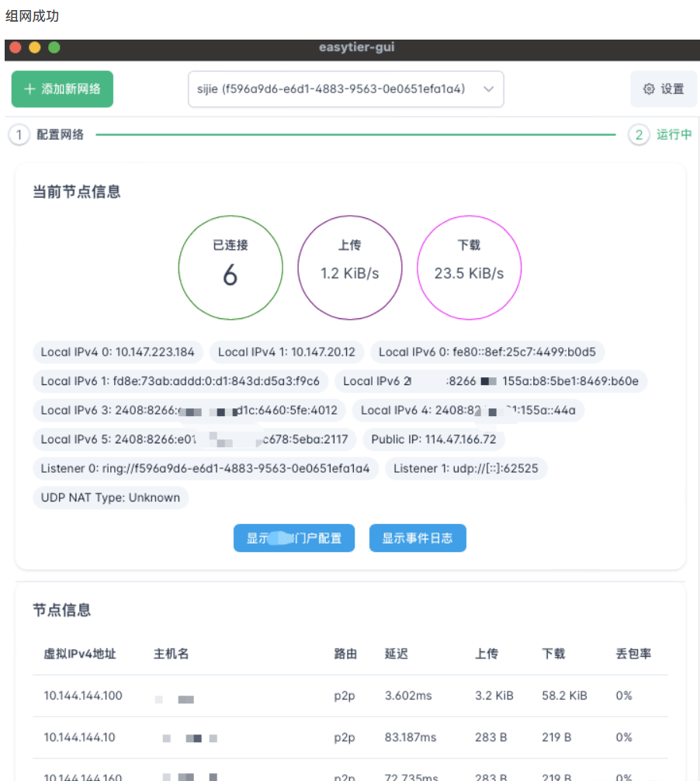This screenshot has width=700, height=781.
Task: Click the UDP NAT Type Unknown chip
Action: (x=110, y=498)
